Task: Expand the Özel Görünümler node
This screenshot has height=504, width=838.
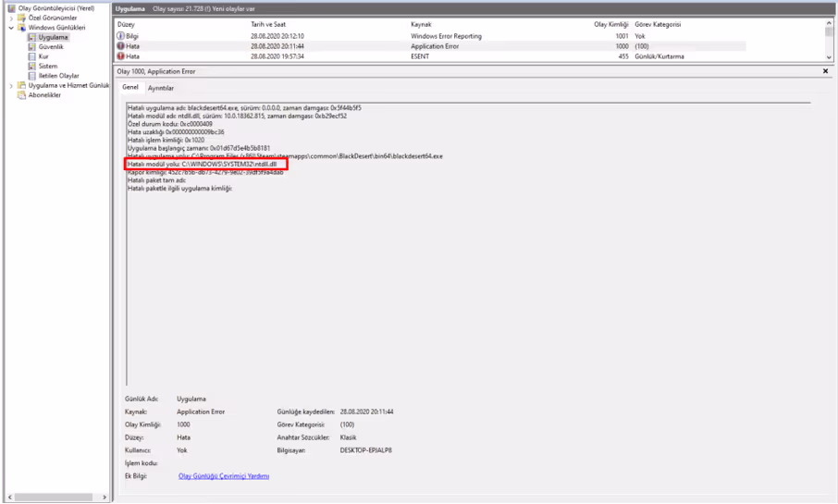Action: point(11,18)
